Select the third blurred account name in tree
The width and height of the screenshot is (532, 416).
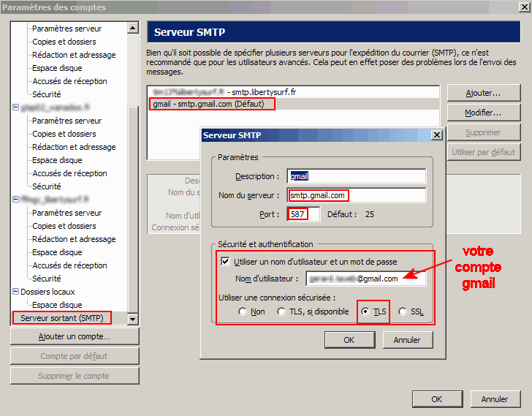55,199
